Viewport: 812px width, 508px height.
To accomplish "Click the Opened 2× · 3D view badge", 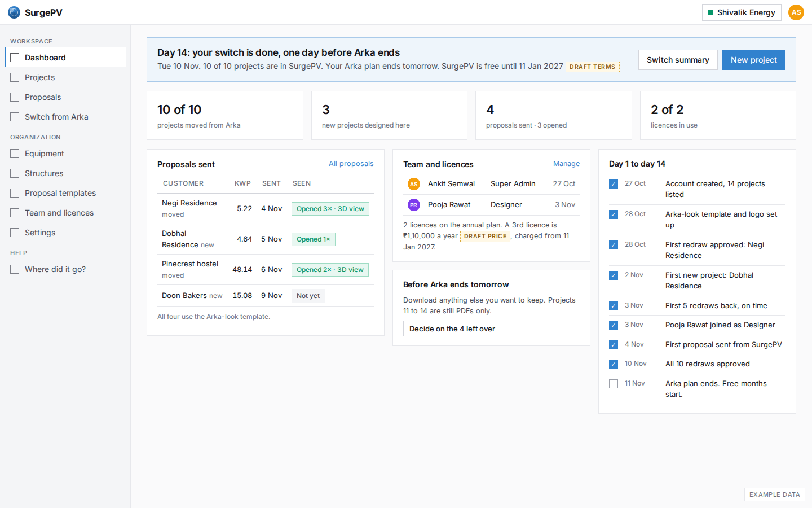I will (330, 270).
